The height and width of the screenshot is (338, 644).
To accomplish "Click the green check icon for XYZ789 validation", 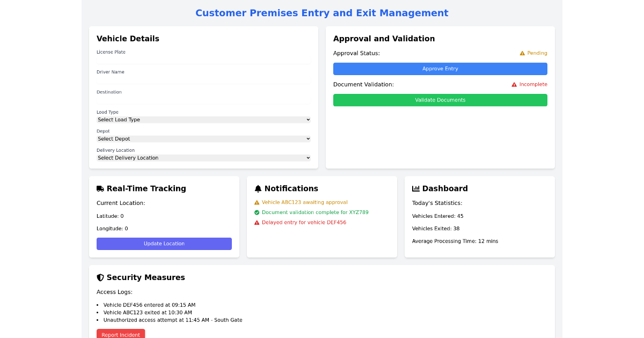I will click(257, 212).
